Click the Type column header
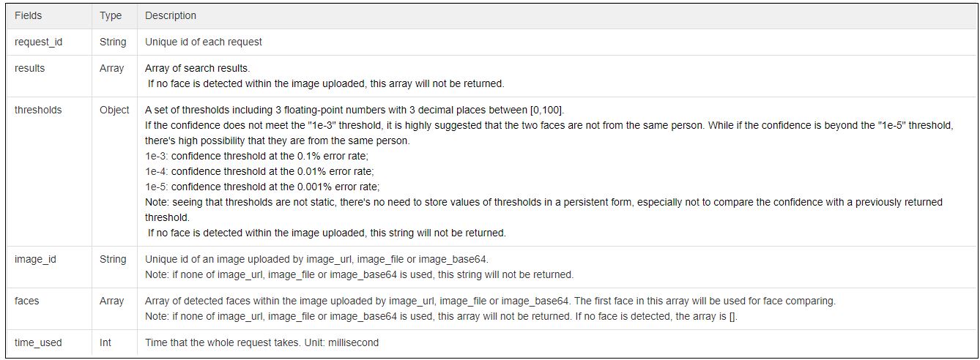This screenshot has height=360, width=980. pos(111,15)
